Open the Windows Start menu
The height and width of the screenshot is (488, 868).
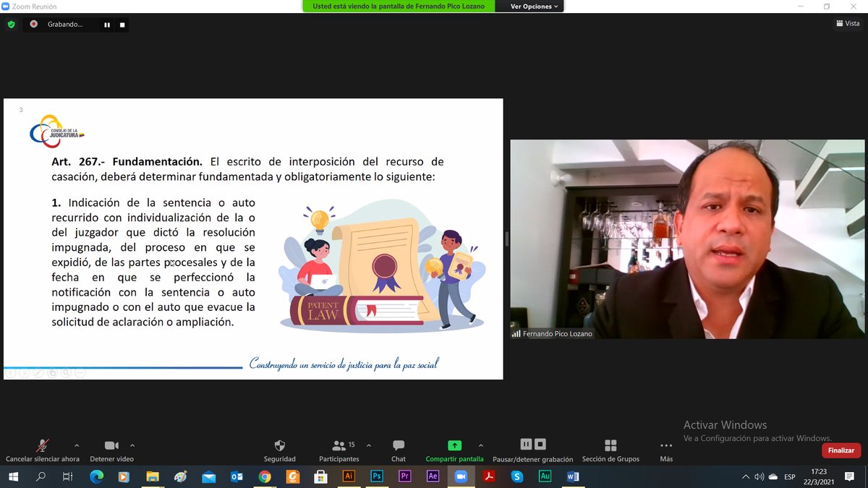[x=13, y=476]
